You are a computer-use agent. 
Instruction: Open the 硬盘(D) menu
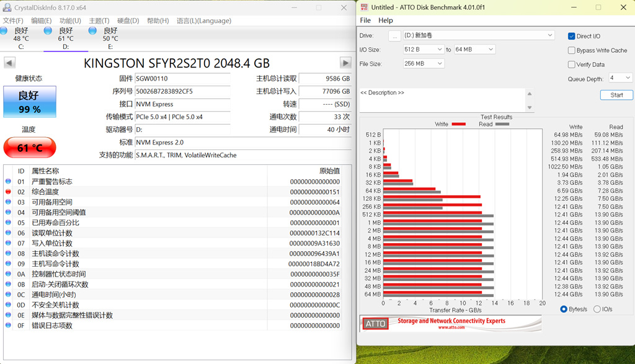(x=128, y=20)
